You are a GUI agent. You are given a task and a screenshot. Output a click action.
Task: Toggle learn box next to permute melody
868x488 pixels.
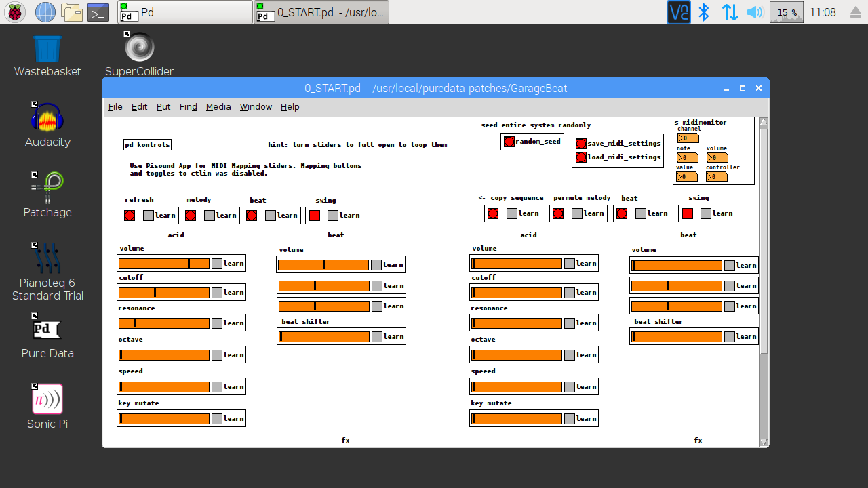[x=577, y=213]
